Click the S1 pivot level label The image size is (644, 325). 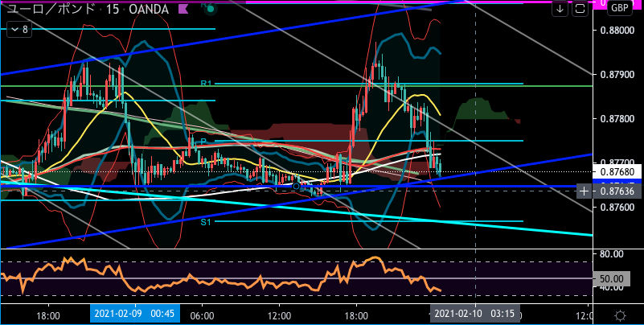click(x=205, y=221)
